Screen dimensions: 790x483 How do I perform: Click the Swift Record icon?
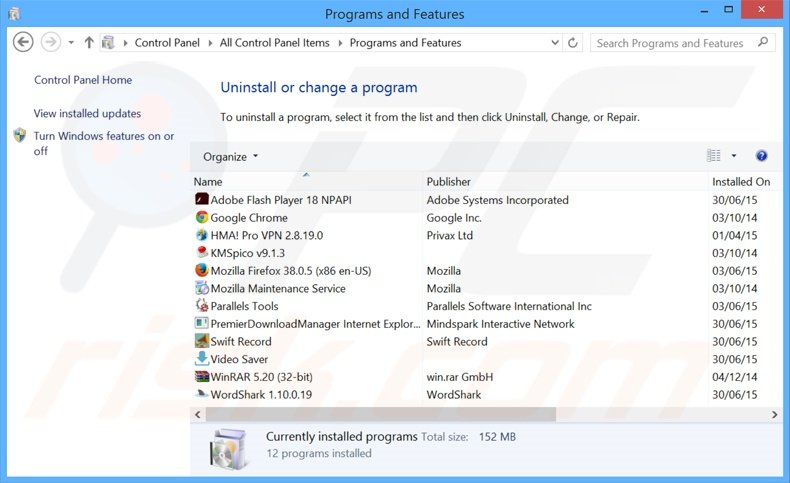[x=202, y=341]
